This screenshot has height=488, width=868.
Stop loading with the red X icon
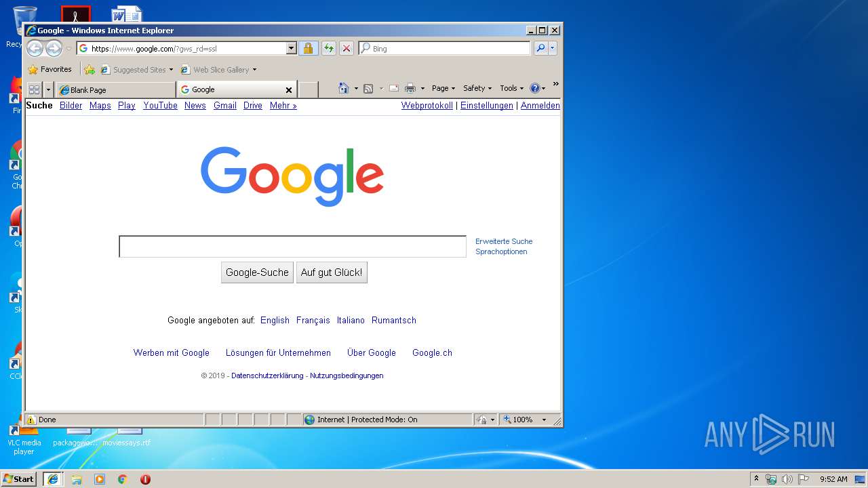(x=347, y=48)
